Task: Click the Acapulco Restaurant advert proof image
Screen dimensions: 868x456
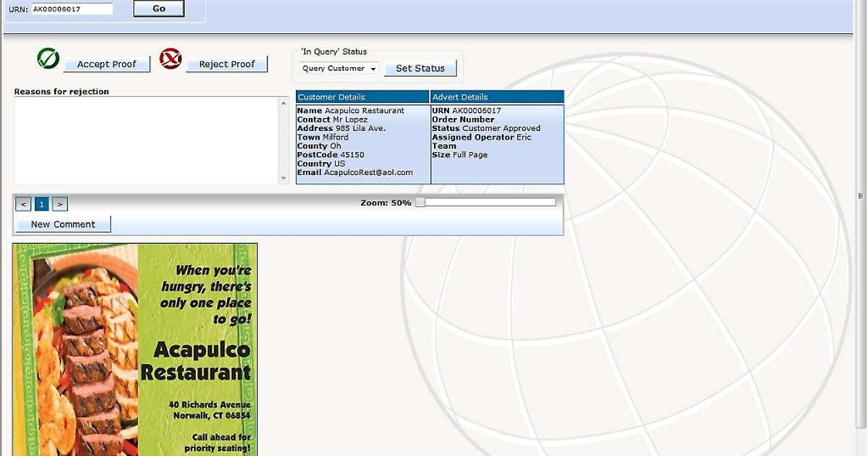Action: click(x=135, y=350)
